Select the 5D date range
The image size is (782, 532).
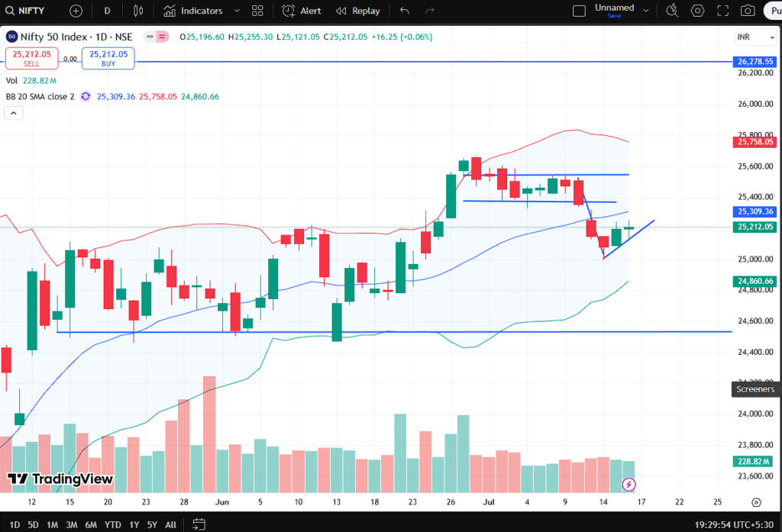coord(33,524)
